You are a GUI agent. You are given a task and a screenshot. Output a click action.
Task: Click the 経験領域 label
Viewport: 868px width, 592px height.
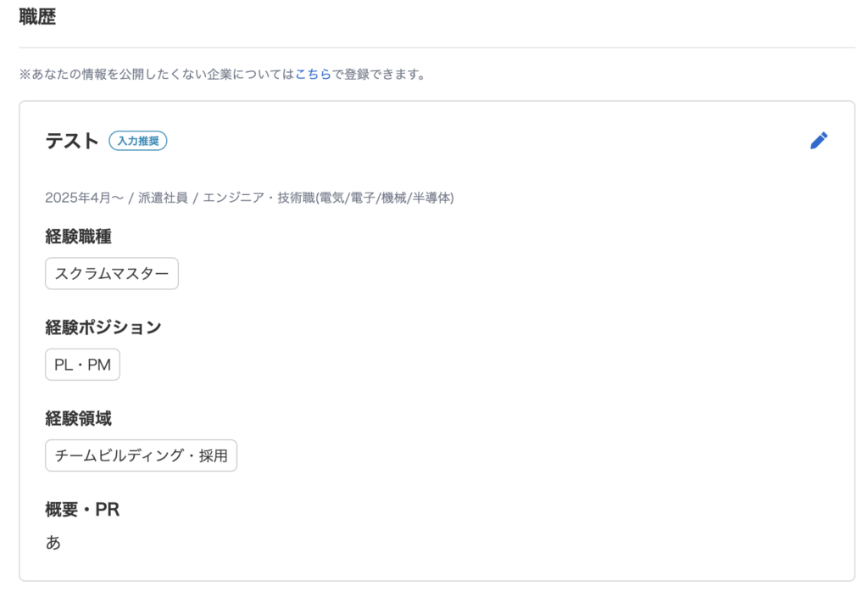coord(78,418)
